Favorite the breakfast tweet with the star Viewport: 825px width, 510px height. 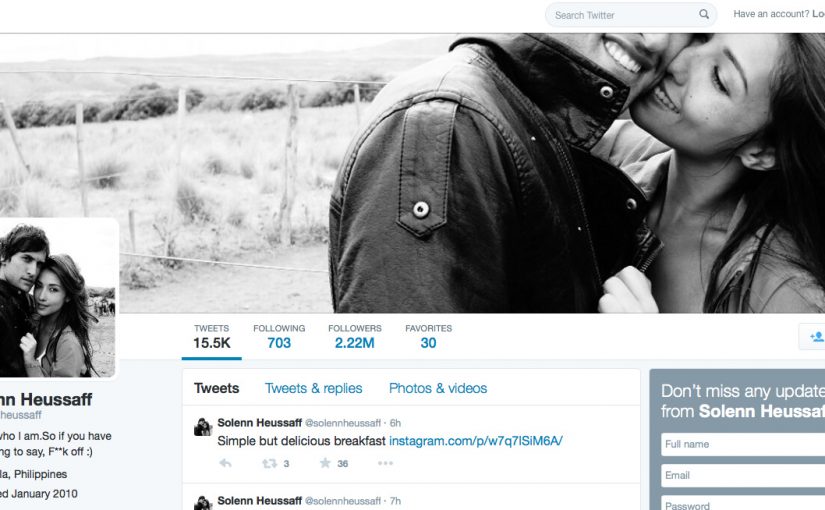tap(325, 463)
